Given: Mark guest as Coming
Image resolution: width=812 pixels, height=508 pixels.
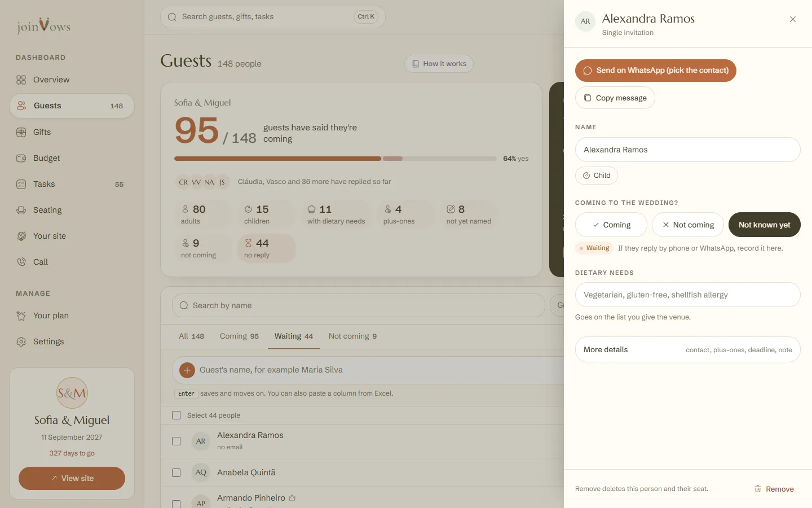Looking at the screenshot, I should click(611, 225).
